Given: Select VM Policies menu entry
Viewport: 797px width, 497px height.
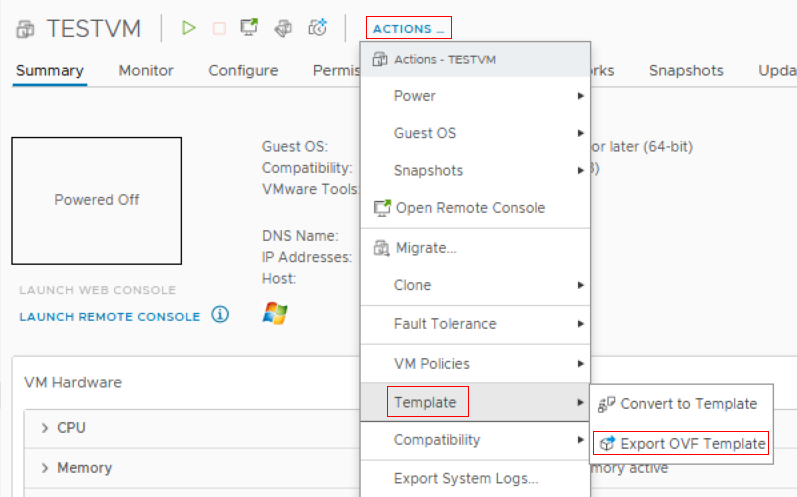Looking at the screenshot, I should tap(475, 364).
